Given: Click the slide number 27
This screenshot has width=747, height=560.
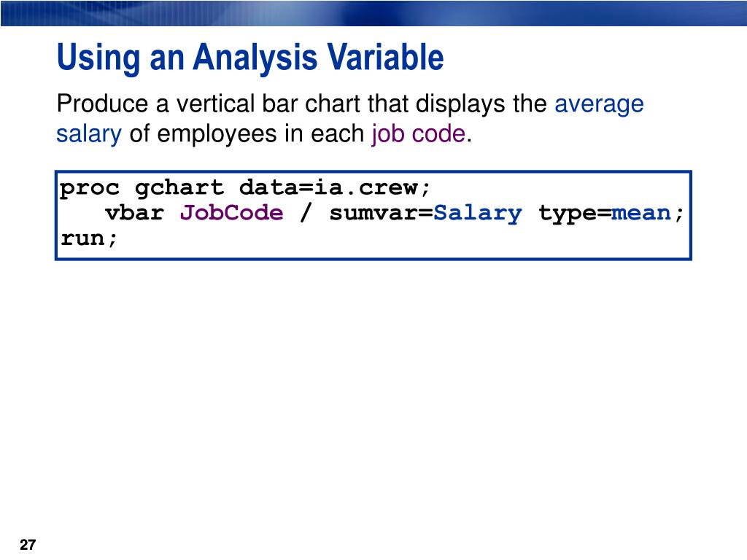Looking at the screenshot, I should 28,545.
